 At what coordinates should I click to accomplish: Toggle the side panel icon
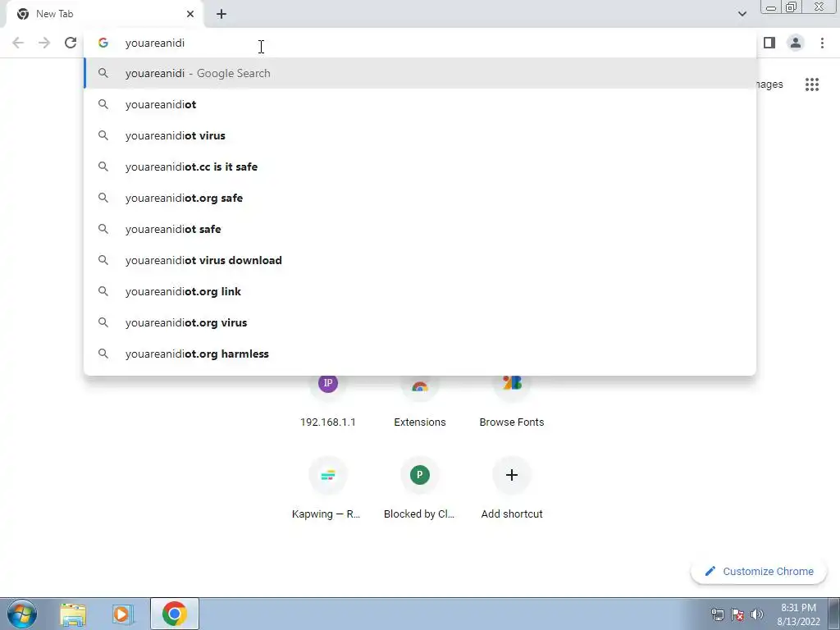point(769,43)
